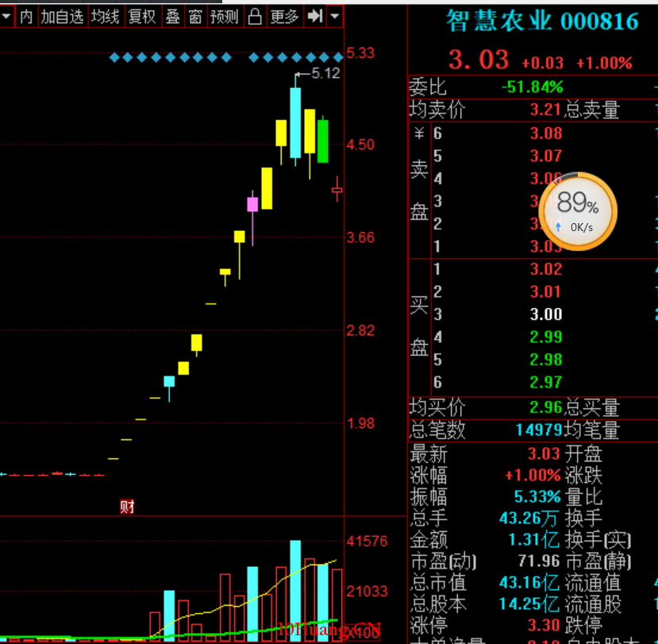Open the 均线 moving average option
658x644 pixels.
[106, 17]
